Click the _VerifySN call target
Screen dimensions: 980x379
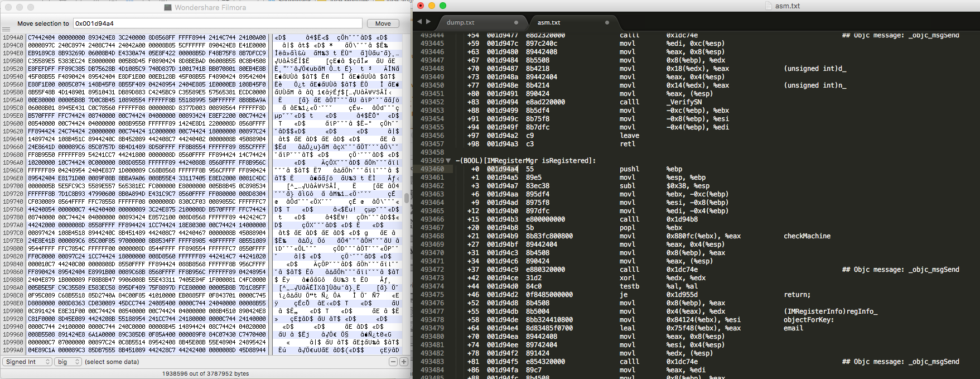684,102
